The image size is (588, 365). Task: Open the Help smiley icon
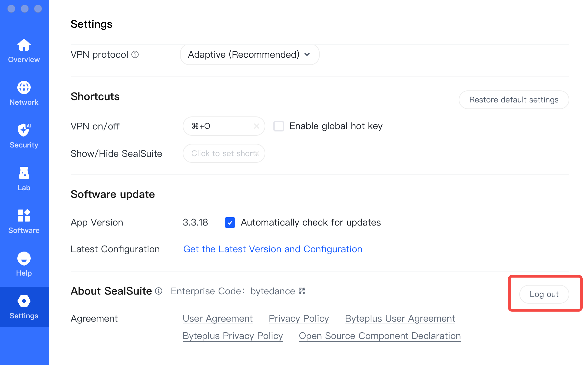pyautogui.click(x=24, y=258)
